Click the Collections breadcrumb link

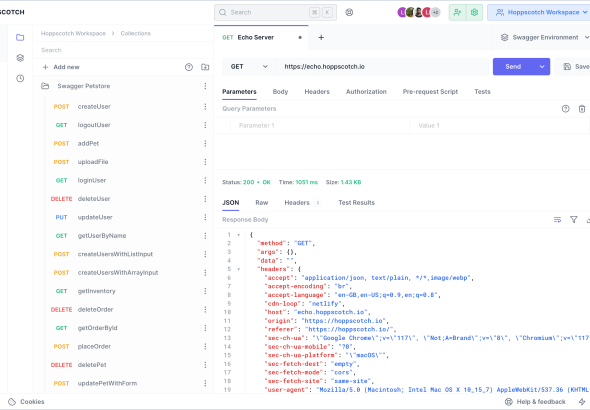click(x=135, y=33)
